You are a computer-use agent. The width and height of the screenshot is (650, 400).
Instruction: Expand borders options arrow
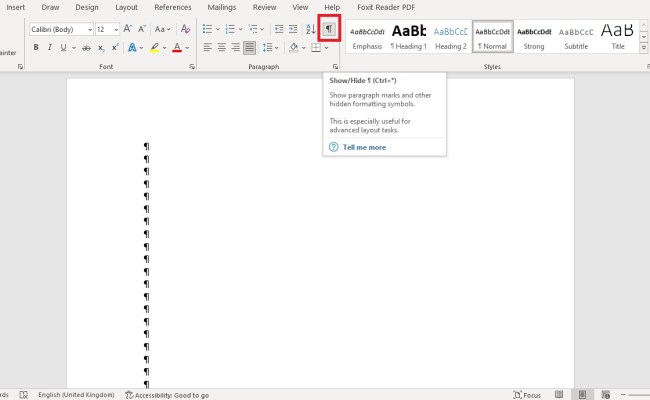326,48
